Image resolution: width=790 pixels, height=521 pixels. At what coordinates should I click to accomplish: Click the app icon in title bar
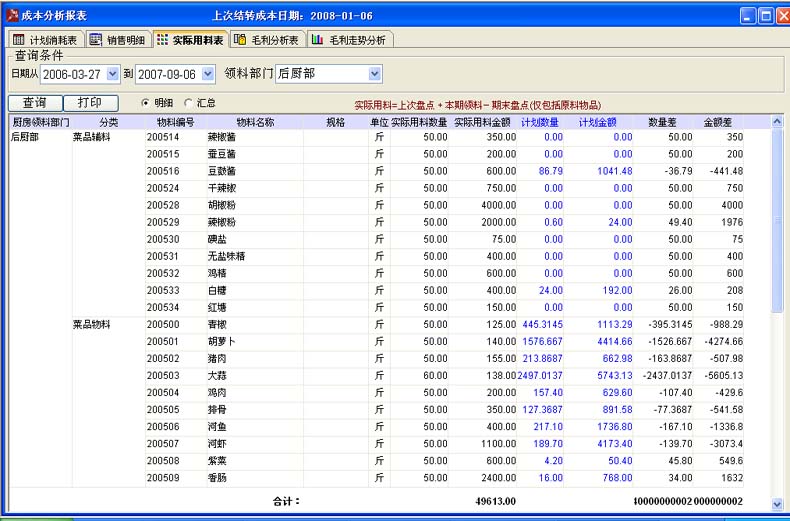[11, 16]
